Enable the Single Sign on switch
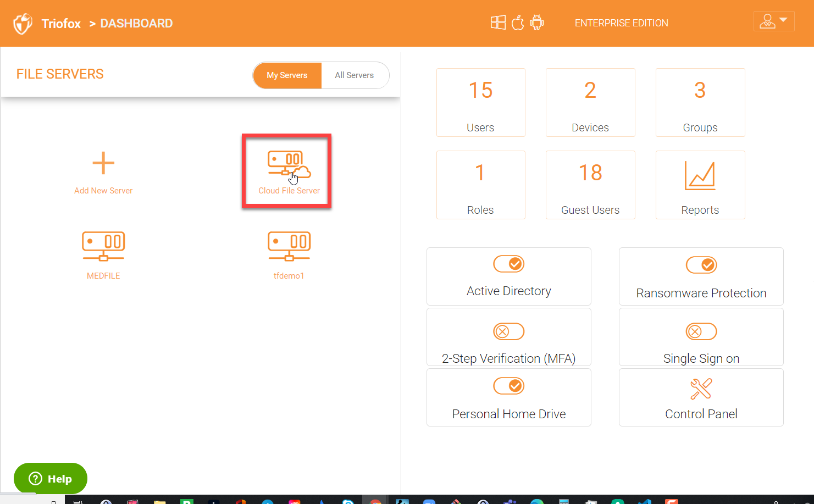 pyautogui.click(x=701, y=331)
